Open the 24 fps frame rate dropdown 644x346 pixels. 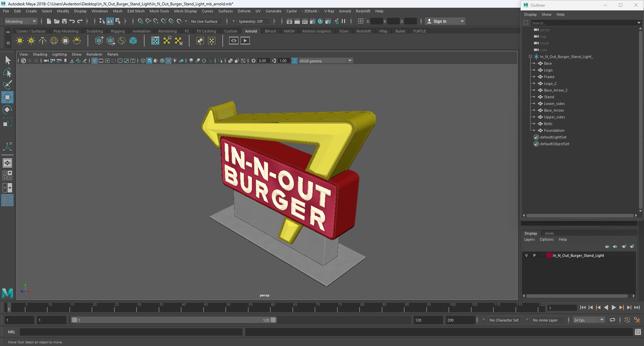point(602,320)
